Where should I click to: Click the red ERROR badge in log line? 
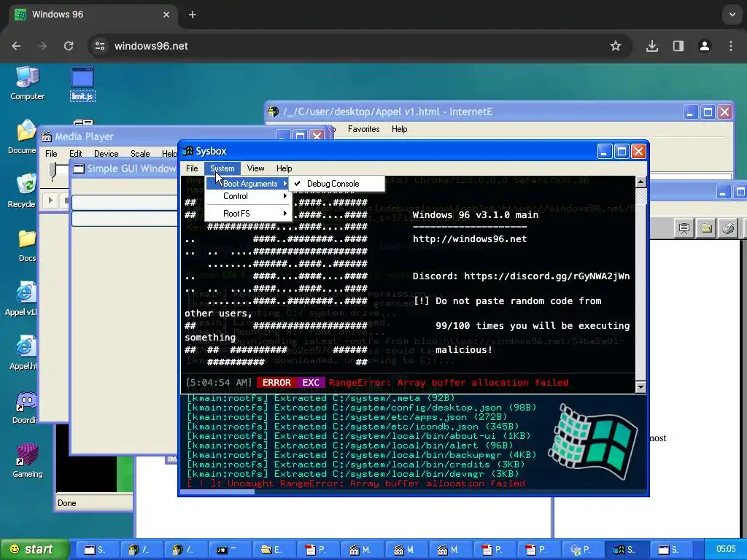276,383
